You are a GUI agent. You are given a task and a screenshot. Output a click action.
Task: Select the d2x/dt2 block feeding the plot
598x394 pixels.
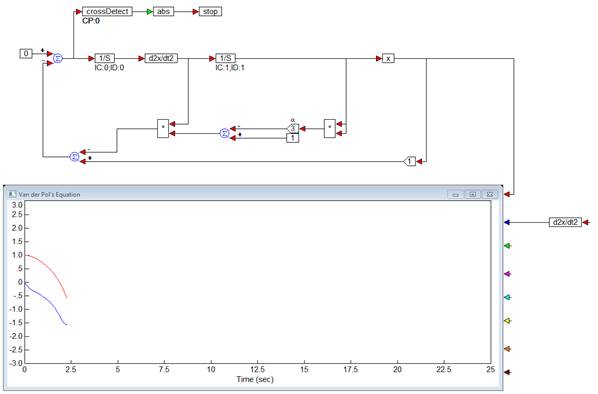click(x=565, y=222)
